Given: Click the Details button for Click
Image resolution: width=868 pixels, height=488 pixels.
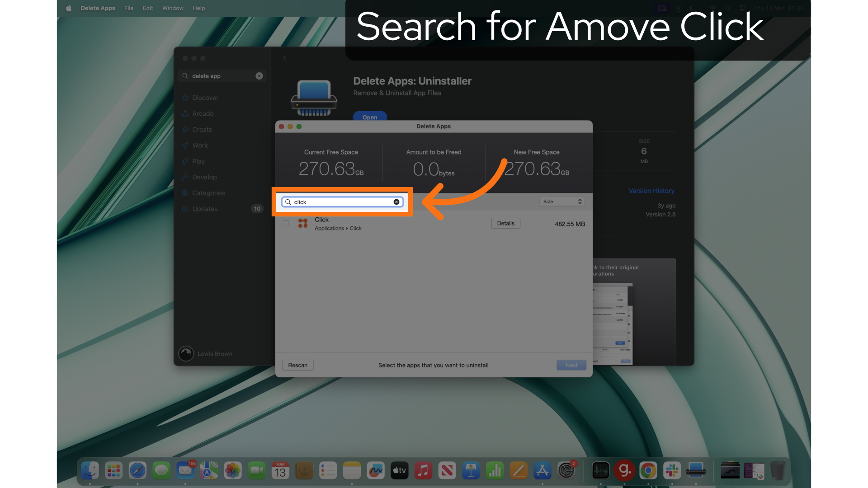Looking at the screenshot, I should point(505,223).
